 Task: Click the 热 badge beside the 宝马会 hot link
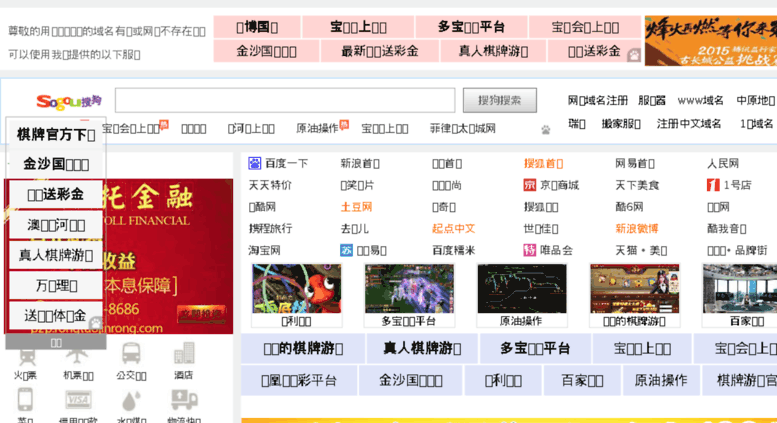[x=164, y=124]
